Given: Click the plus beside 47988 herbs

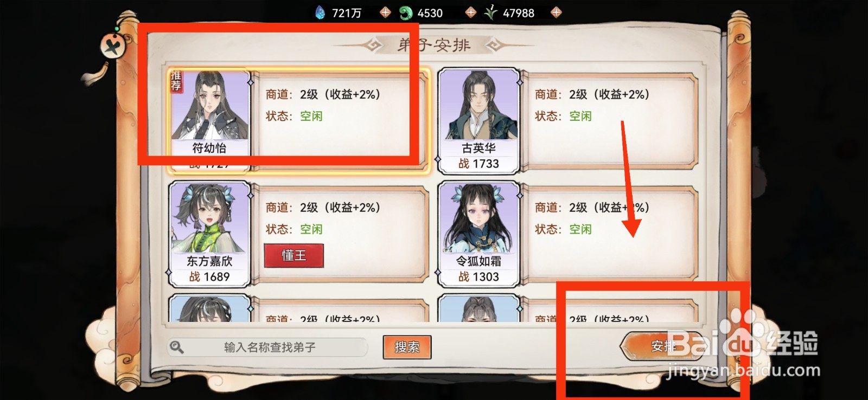Looking at the screenshot, I should [x=556, y=12].
